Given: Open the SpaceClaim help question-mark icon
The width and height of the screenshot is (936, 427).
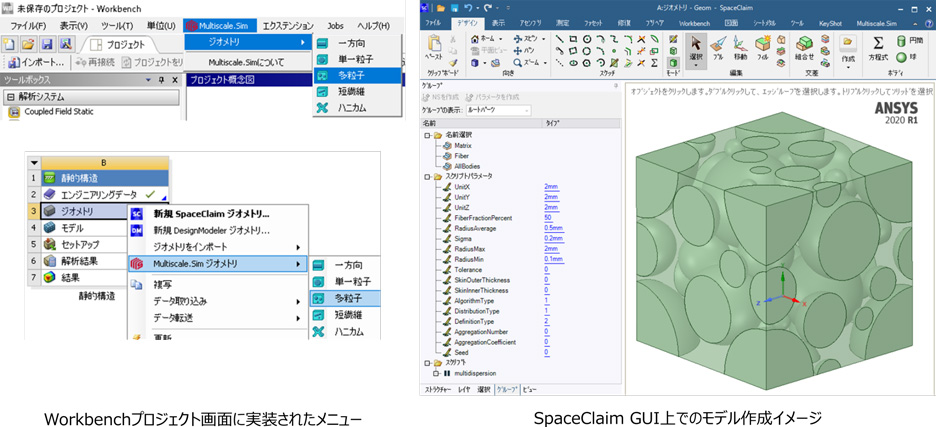Looking at the screenshot, I should pos(927,24).
